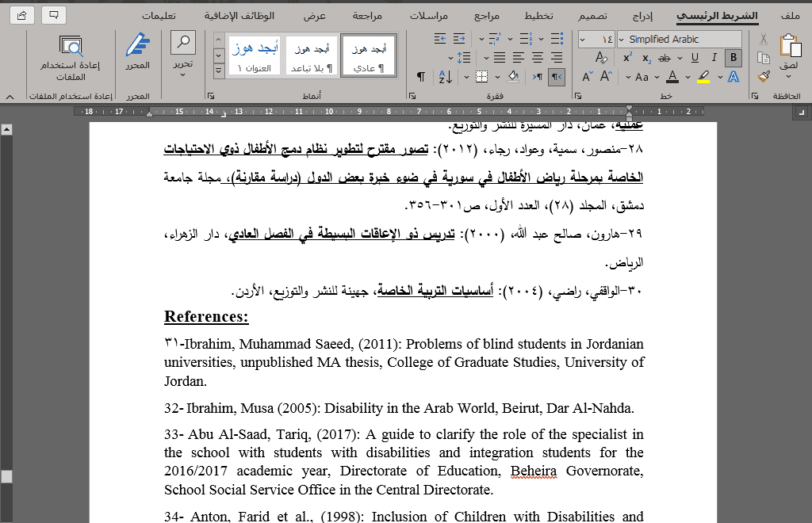Apply bullet list formatting
Viewport: 812px width, 523px height.
click(557, 39)
